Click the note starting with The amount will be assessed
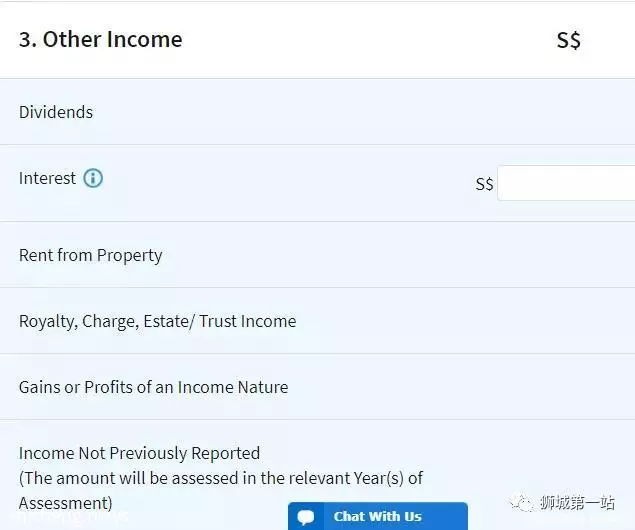Image resolution: width=635 pixels, height=530 pixels. [x=221, y=490]
